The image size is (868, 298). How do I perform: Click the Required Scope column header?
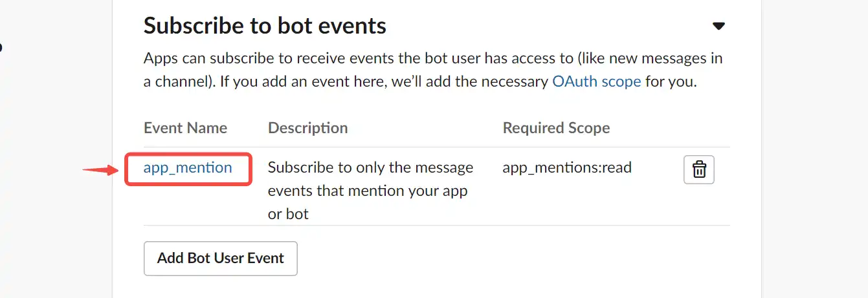(556, 128)
